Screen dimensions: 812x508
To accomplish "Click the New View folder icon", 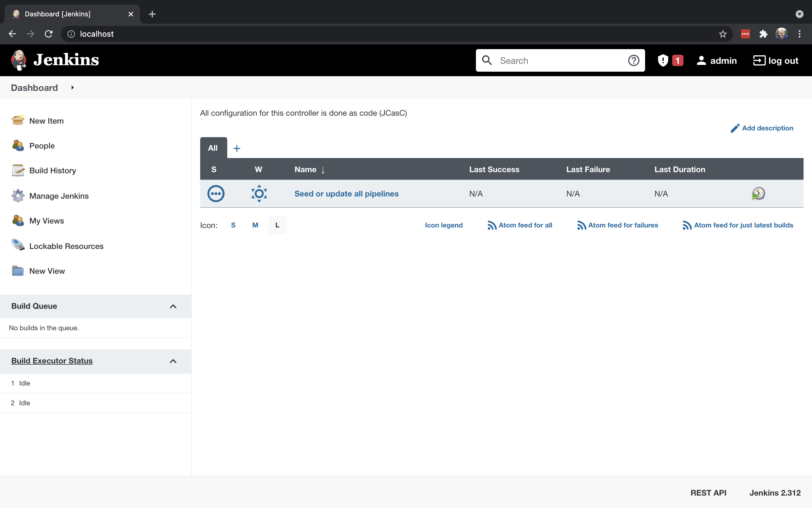I will pyautogui.click(x=18, y=270).
